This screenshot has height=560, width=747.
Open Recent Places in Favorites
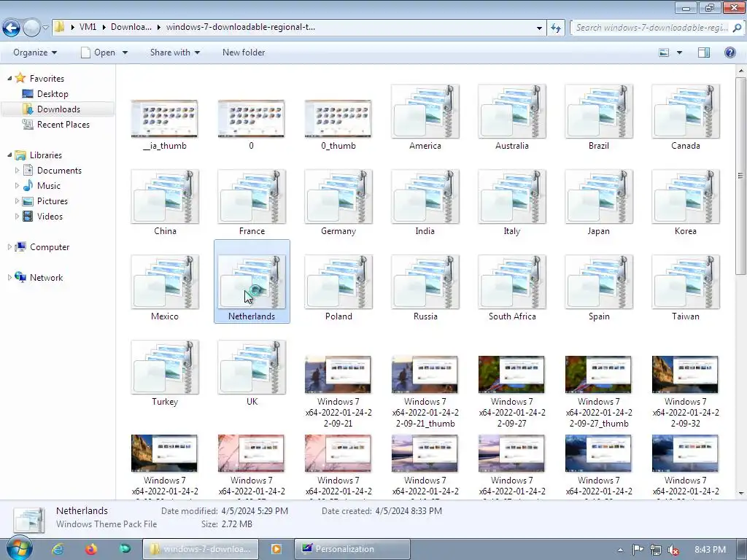[63, 124]
